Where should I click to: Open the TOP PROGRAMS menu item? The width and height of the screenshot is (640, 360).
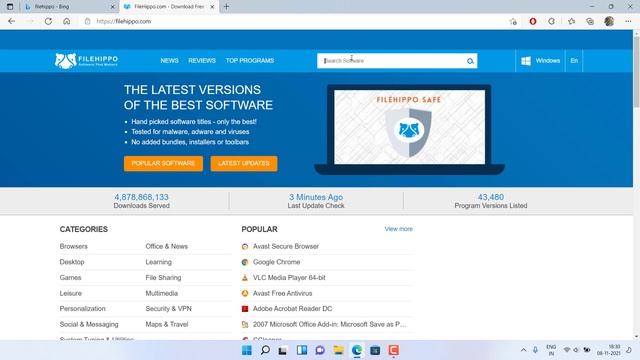(x=250, y=60)
